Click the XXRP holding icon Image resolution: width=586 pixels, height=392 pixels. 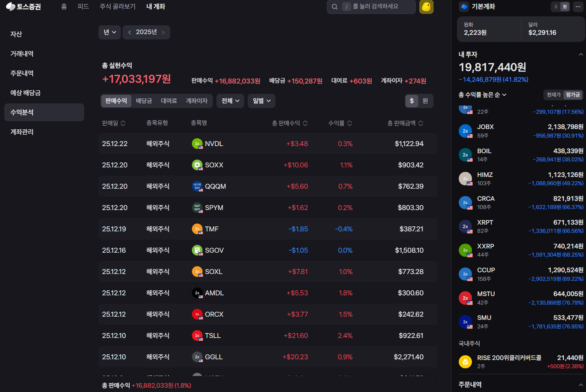[x=466, y=250]
